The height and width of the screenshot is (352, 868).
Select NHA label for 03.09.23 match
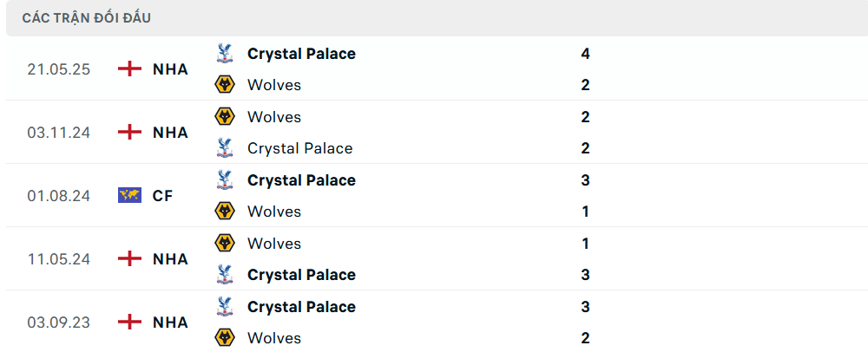point(170,323)
